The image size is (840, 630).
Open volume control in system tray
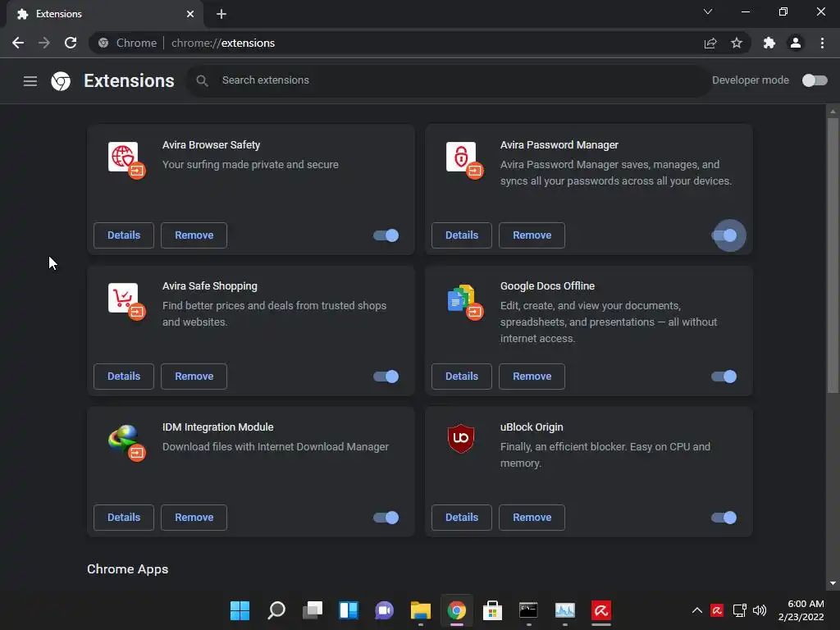pos(760,610)
